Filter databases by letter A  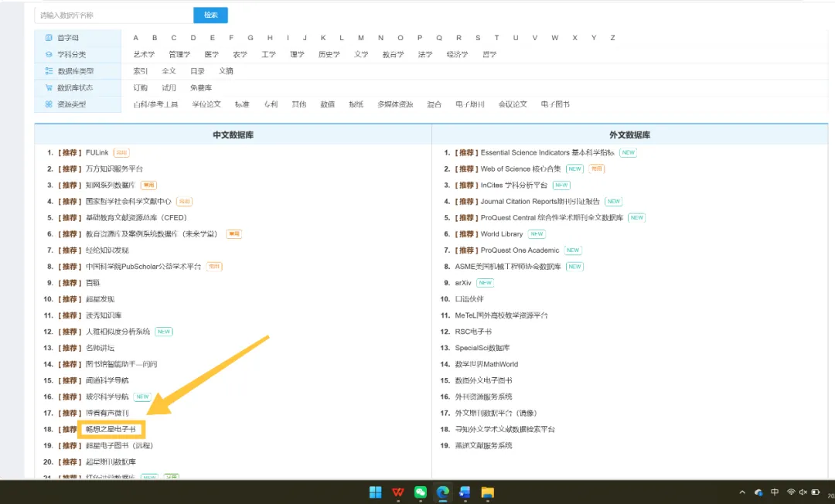(136, 38)
